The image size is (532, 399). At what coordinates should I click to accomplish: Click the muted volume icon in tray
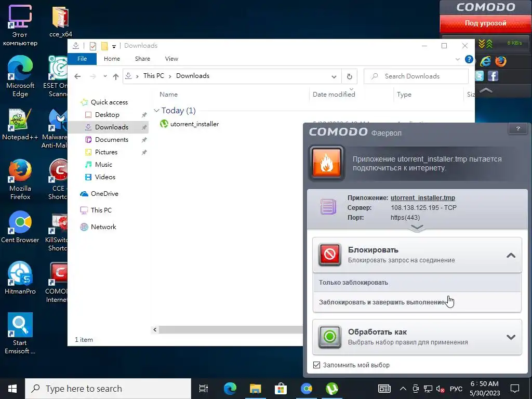441,389
